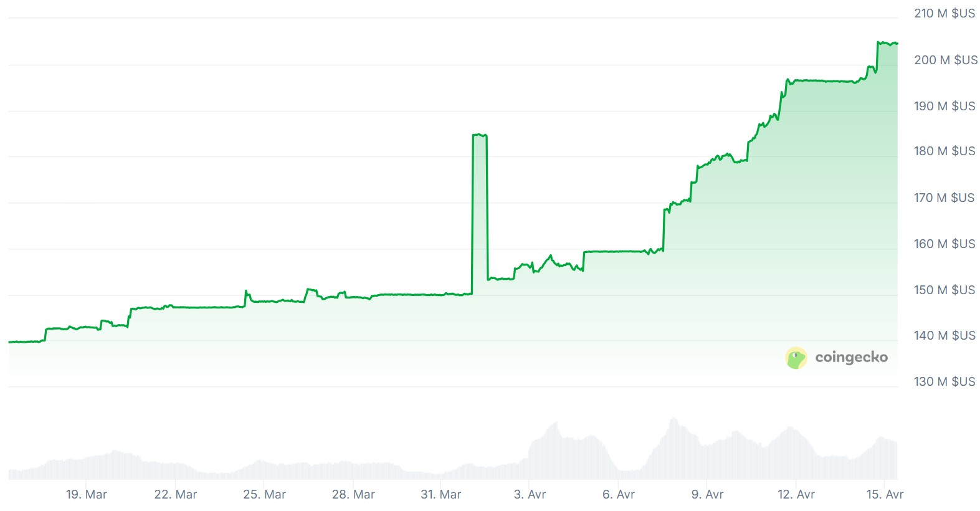
Task: Click the 9. Avr date label
Action: [707, 494]
